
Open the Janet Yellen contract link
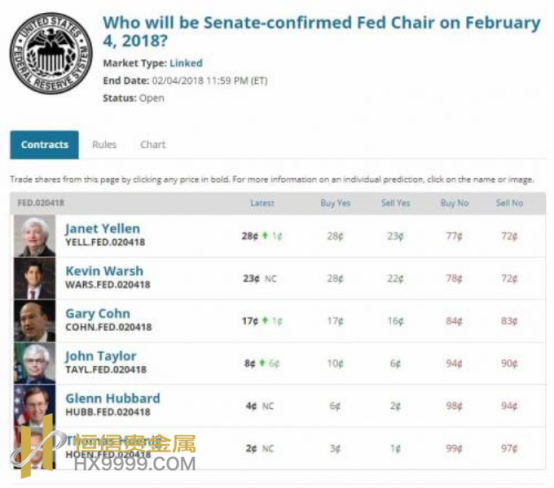click(102, 229)
